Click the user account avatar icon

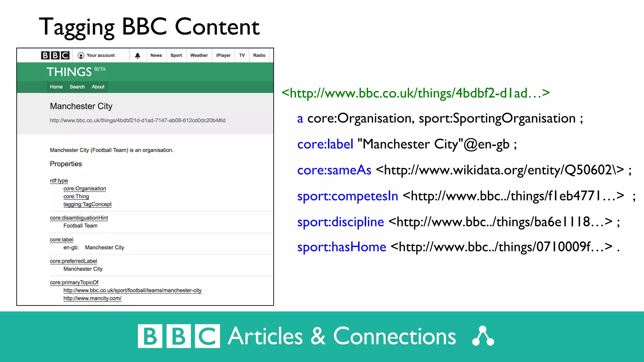(x=81, y=56)
